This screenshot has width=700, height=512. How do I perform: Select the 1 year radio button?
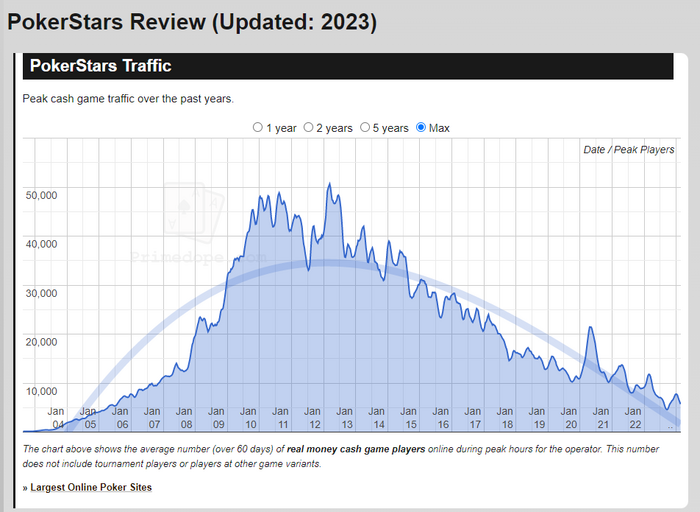[258, 127]
